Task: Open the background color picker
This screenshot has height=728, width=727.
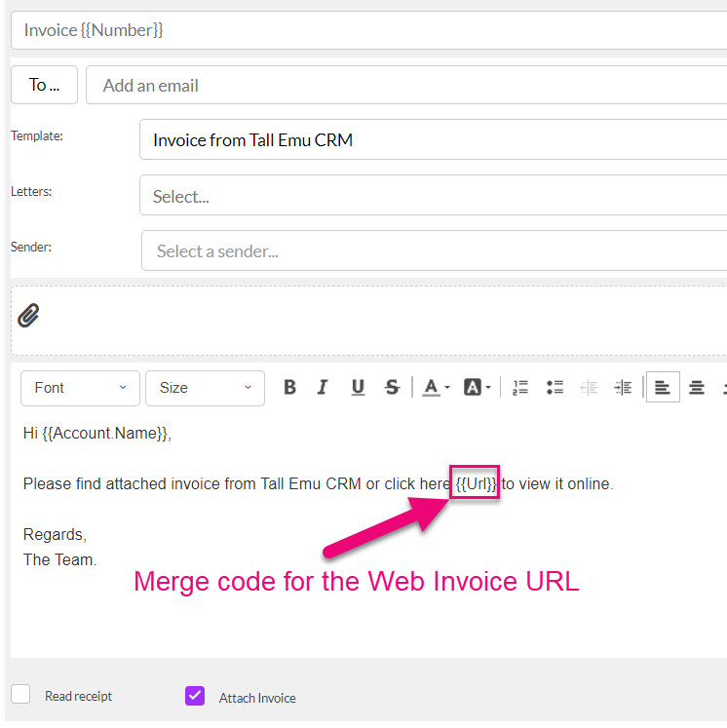Action: point(477,387)
